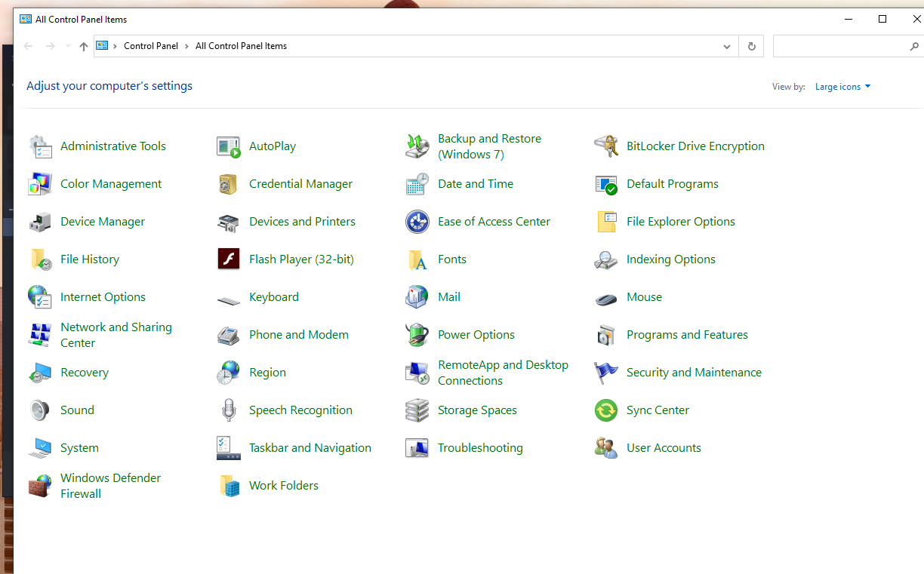Open the Fonts folder icon
The width and height of the screenshot is (924, 574).
tap(417, 259)
